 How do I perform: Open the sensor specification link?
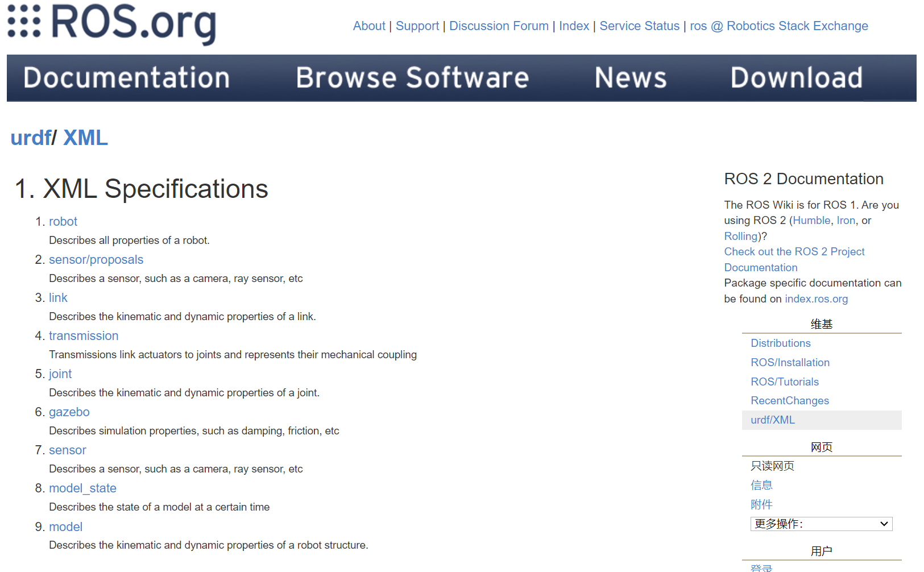tap(68, 450)
